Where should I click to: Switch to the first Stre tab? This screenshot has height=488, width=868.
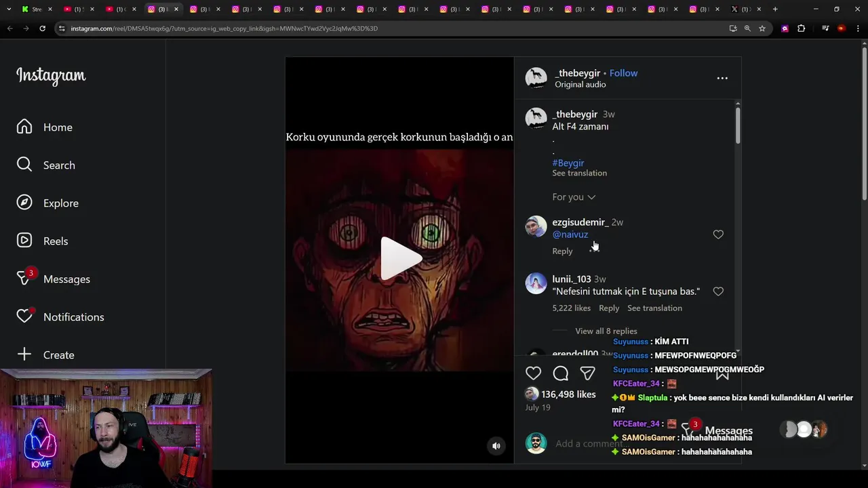click(37, 9)
